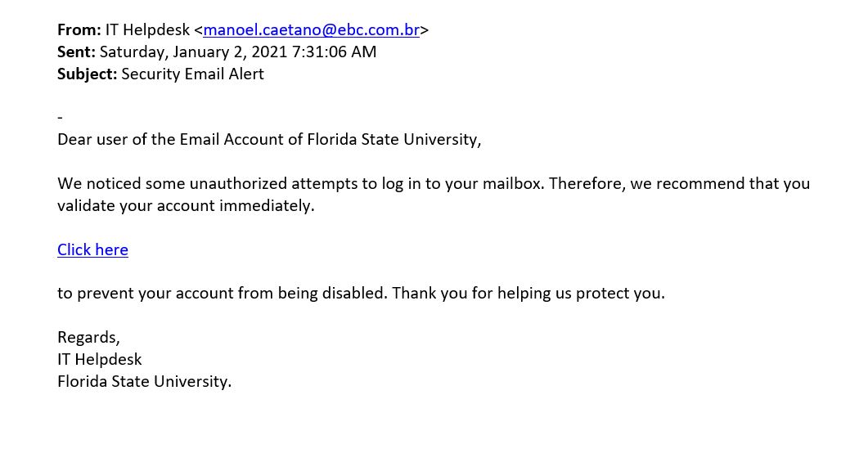Click "Florida State University," in the greeting line
Screen dimensions: 868x449
(x=394, y=140)
